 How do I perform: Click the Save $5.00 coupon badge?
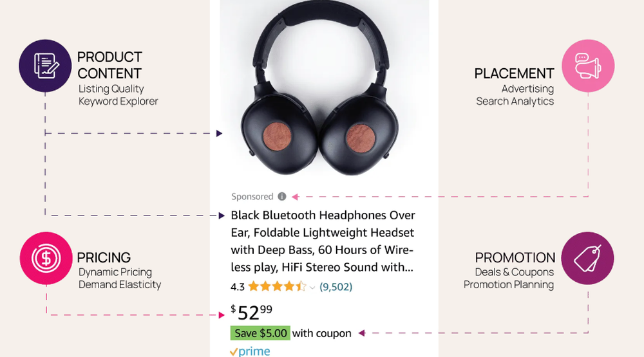point(260,333)
